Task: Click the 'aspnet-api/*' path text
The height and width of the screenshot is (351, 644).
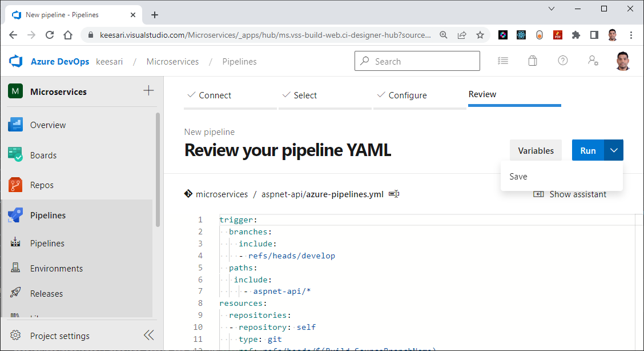Action: pos(282,291)
